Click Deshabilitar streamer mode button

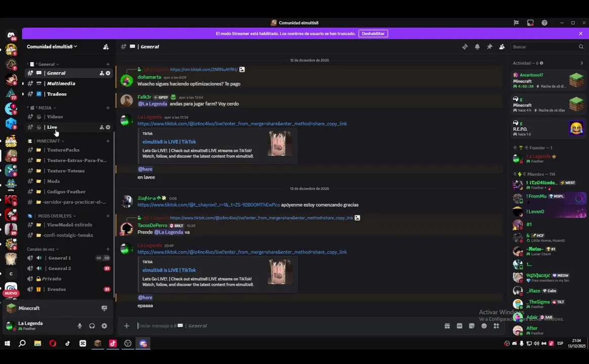click(373, 33)
